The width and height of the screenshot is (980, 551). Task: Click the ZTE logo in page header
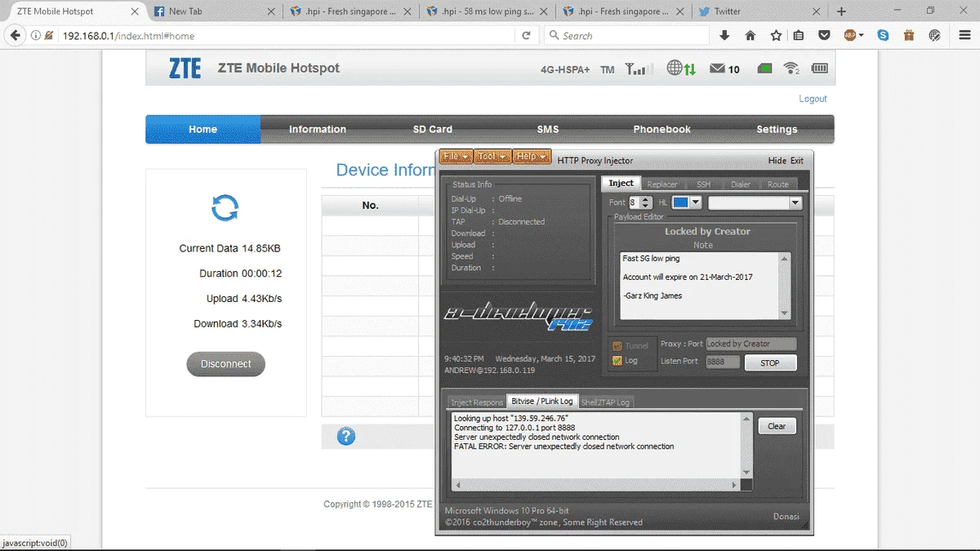pos(185,69)
